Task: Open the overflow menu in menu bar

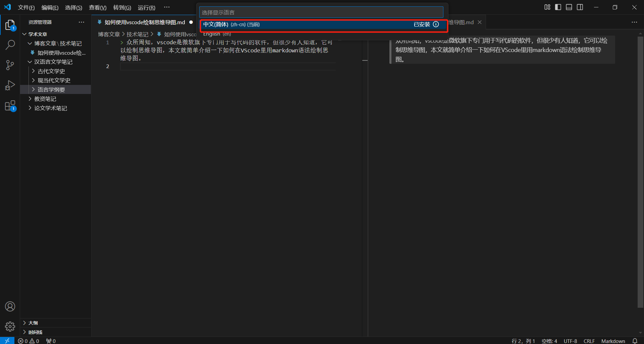Action: pos(167,7)
